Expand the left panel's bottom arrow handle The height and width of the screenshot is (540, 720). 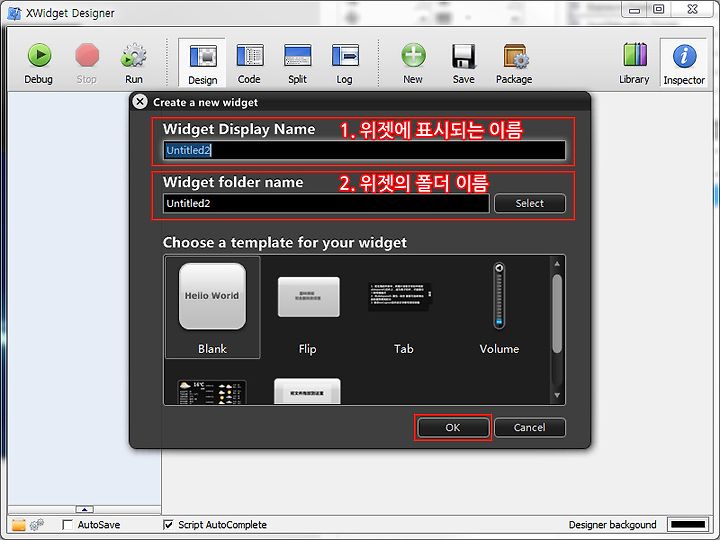tap(84, 509)
